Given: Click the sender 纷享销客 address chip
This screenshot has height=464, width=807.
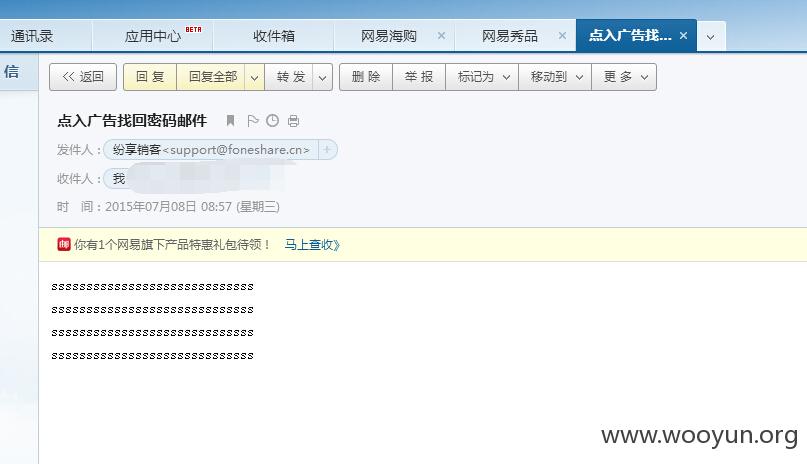Looking at the screenshot, I should [x=211, y=150].
